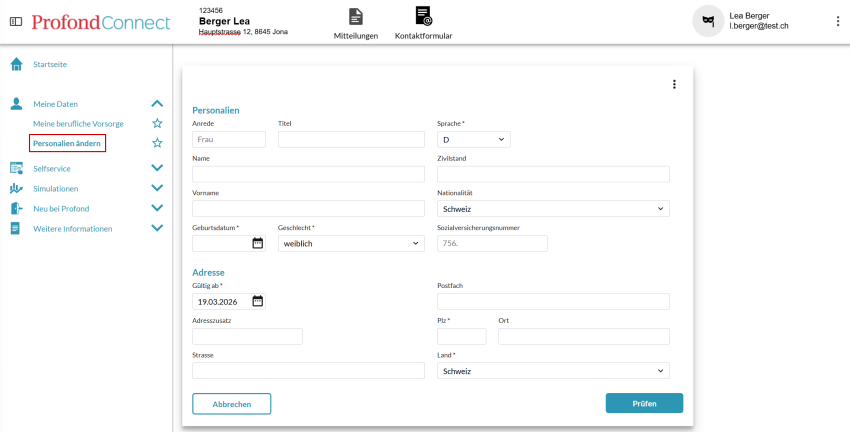This screenshot has width=850, height=432.
Task: Go to Startseite in sidebar
Action: [50, 65]
